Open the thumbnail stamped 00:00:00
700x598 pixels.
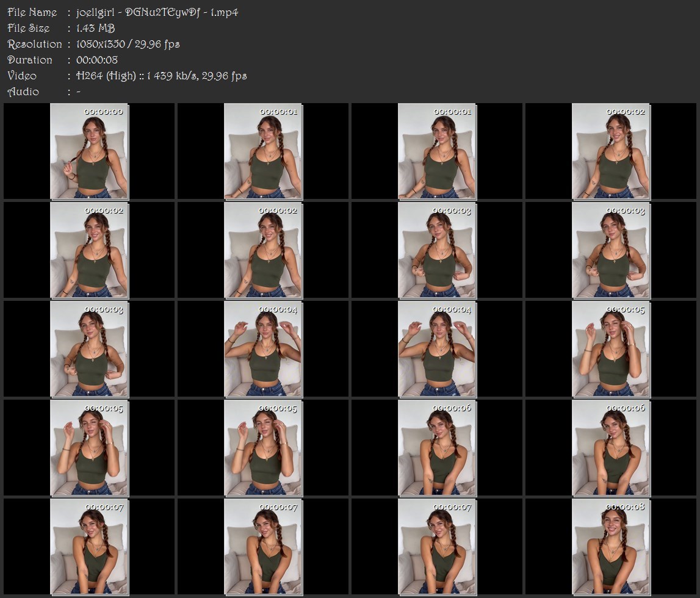[89, 151]
